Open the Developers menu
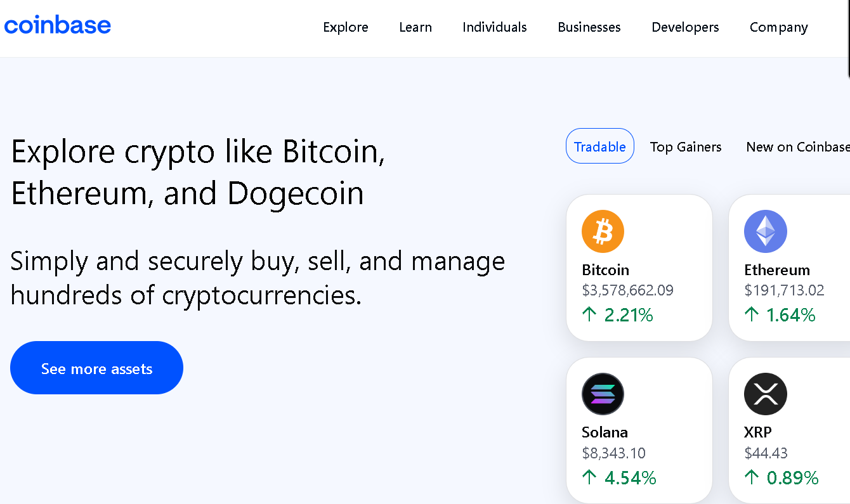The image size is (850, 504). coord(685,27)
